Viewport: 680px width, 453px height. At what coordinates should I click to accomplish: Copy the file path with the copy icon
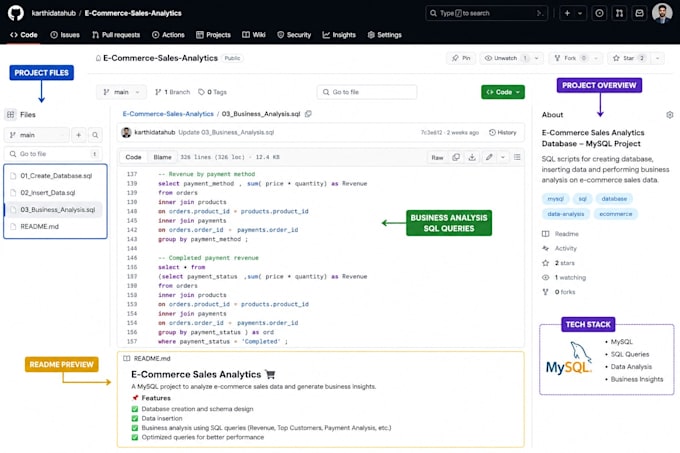(308, 114)
